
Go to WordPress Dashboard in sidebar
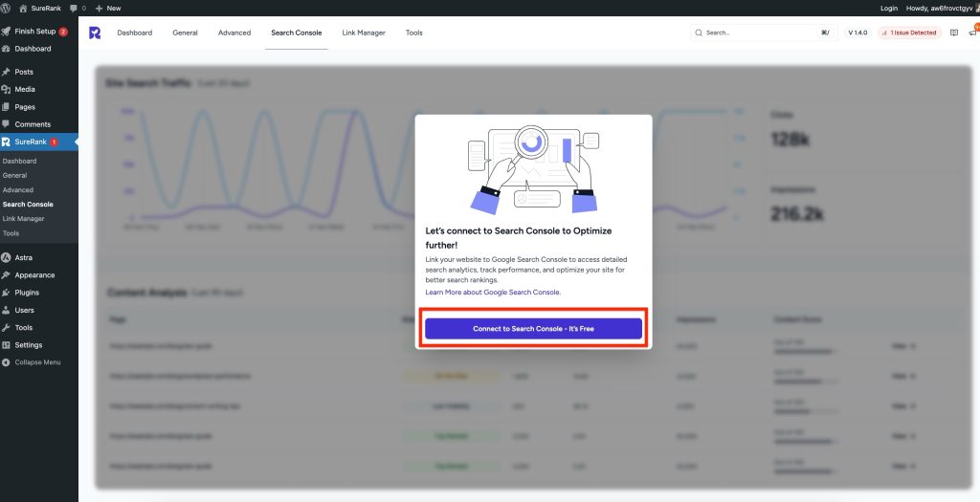coord(33,49)
